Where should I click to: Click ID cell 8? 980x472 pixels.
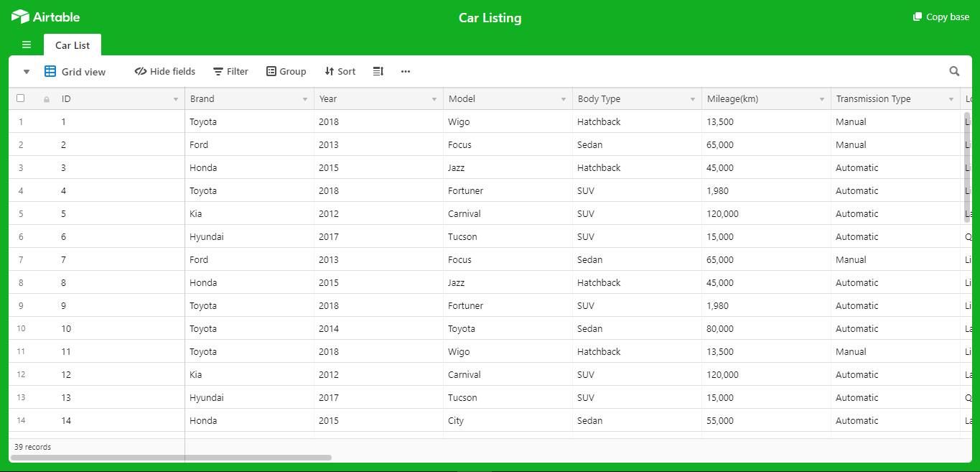[x=121, y=282]
